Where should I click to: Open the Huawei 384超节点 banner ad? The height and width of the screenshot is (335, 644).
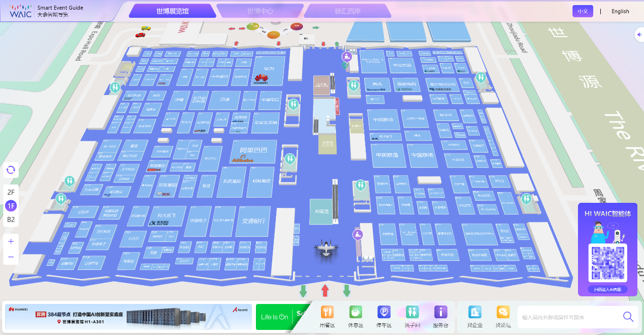(128, 317)
